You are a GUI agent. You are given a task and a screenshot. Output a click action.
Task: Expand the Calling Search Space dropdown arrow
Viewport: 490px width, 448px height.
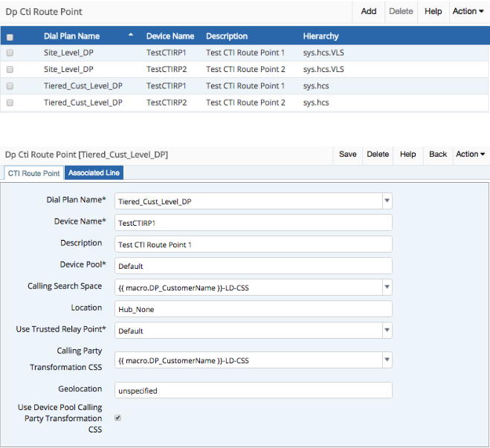[x=387, y=287]
